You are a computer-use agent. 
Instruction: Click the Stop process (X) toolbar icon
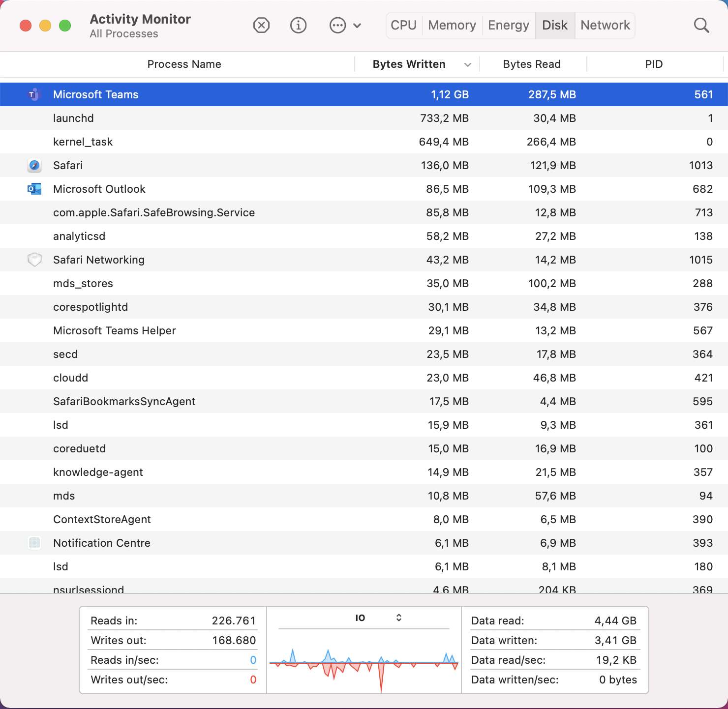pos(261,25)
